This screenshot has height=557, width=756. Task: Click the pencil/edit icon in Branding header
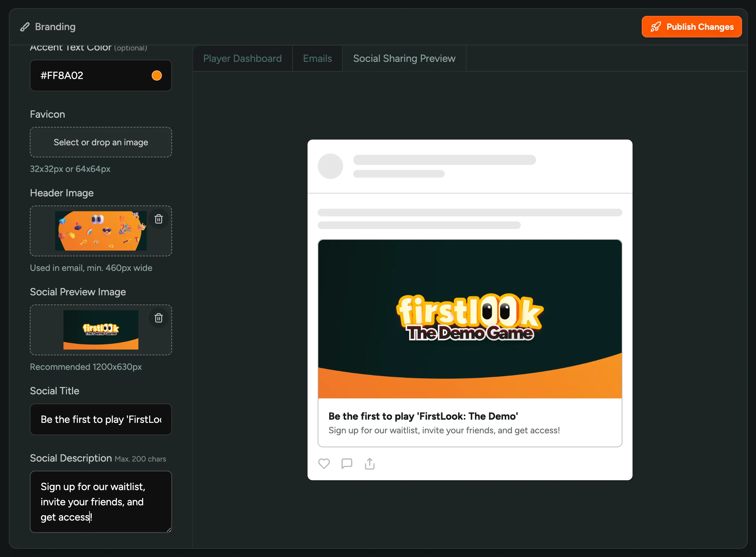pyautogui.click(x=25, y=26)
